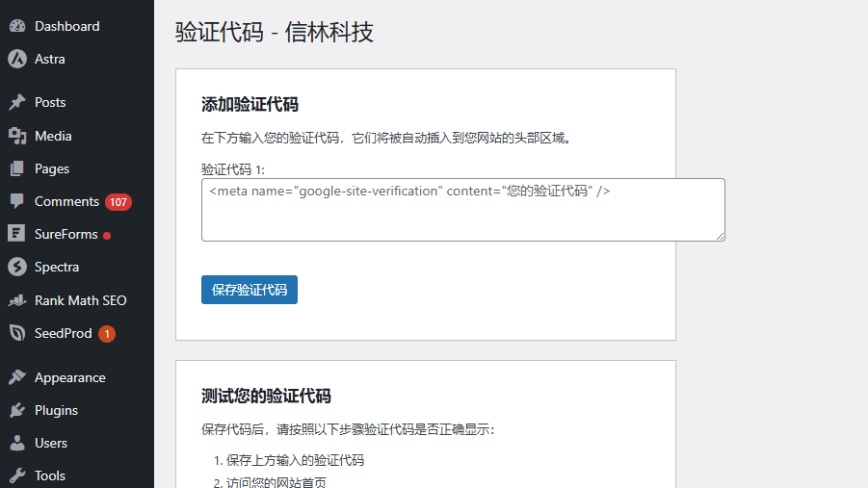Open the Comments menu label

tap(66, 201)
